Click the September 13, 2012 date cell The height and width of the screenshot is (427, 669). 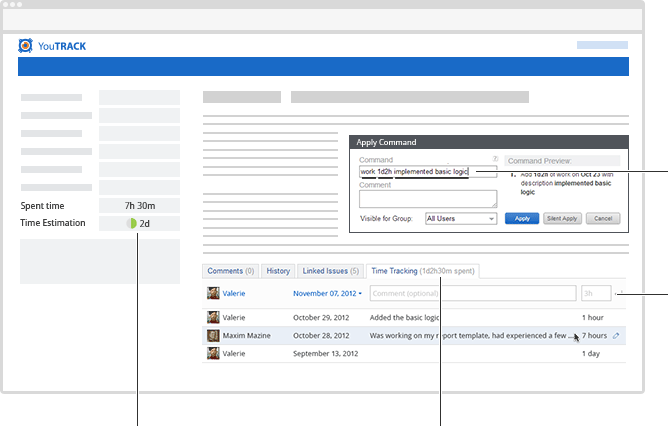326,353
